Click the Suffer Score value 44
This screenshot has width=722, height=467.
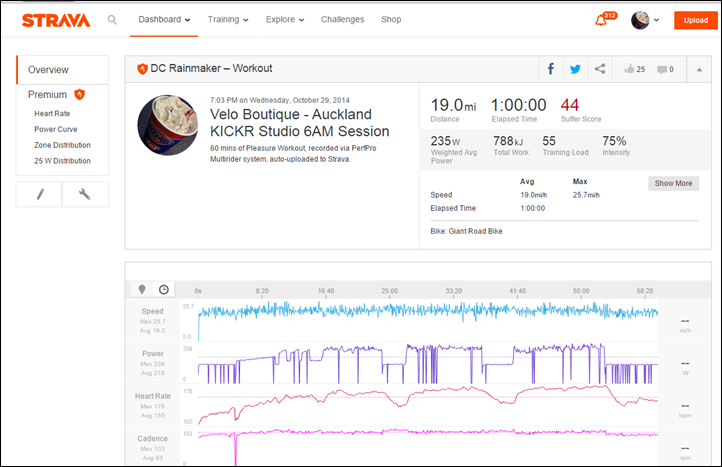click(570, 105)
